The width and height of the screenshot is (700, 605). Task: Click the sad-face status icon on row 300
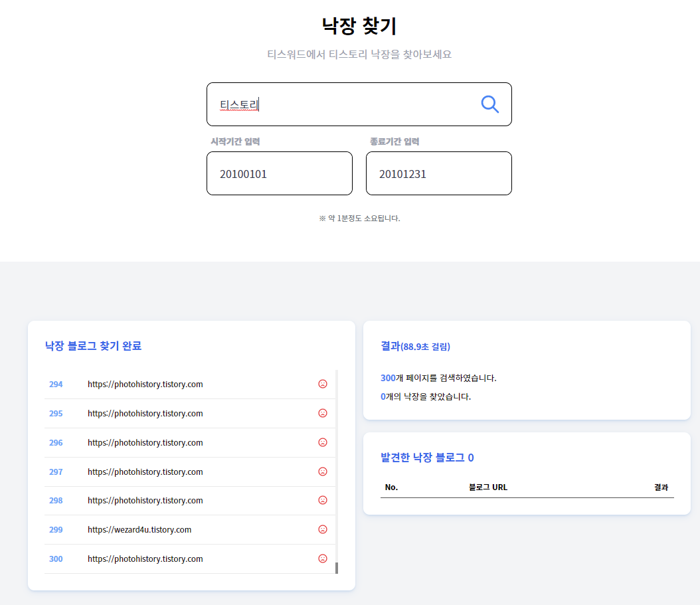click(x=323, y=559)
